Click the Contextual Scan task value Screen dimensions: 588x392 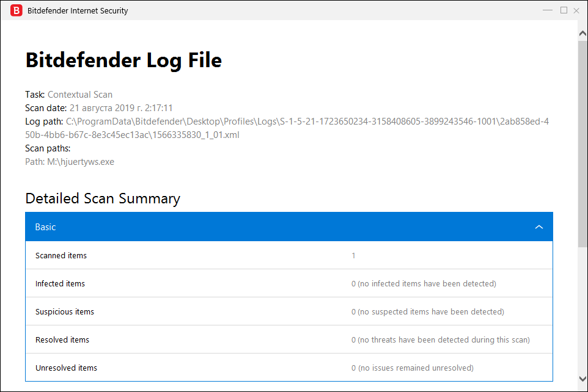tap(80, 95)
